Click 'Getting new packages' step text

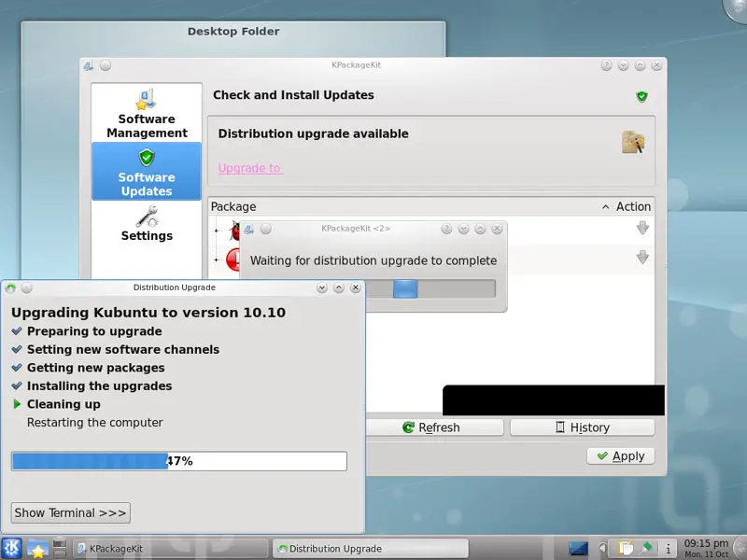(96, 368)
